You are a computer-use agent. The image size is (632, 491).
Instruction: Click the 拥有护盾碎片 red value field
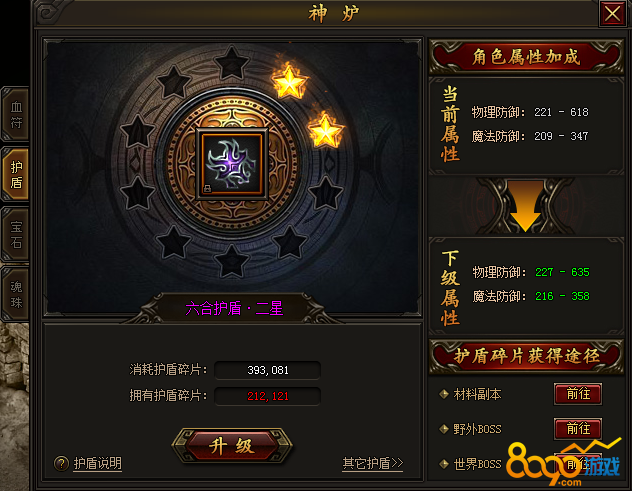coord(268,396)
